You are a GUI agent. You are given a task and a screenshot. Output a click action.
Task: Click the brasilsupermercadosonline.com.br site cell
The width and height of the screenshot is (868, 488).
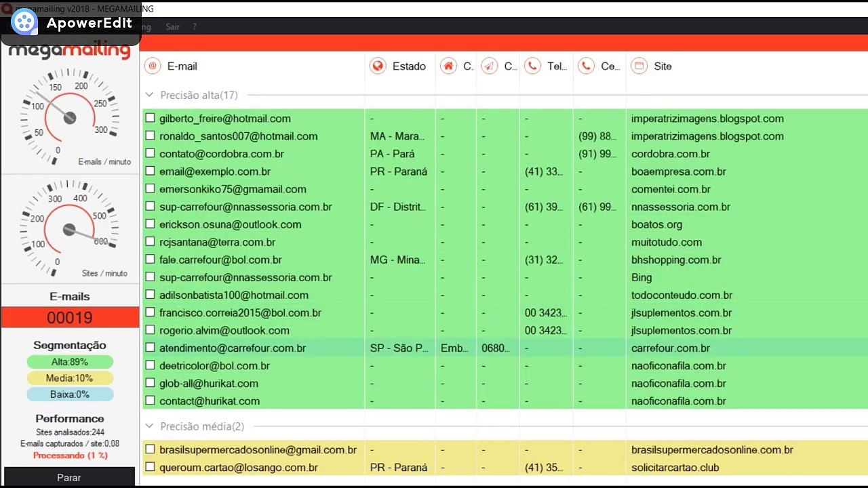[713, 449]
